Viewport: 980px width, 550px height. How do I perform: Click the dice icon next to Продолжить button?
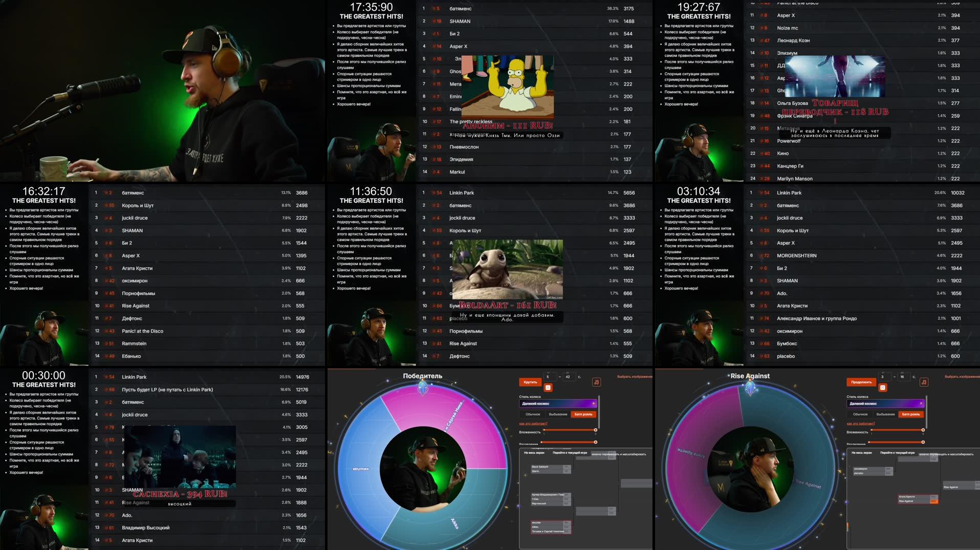tap(883, 388)
